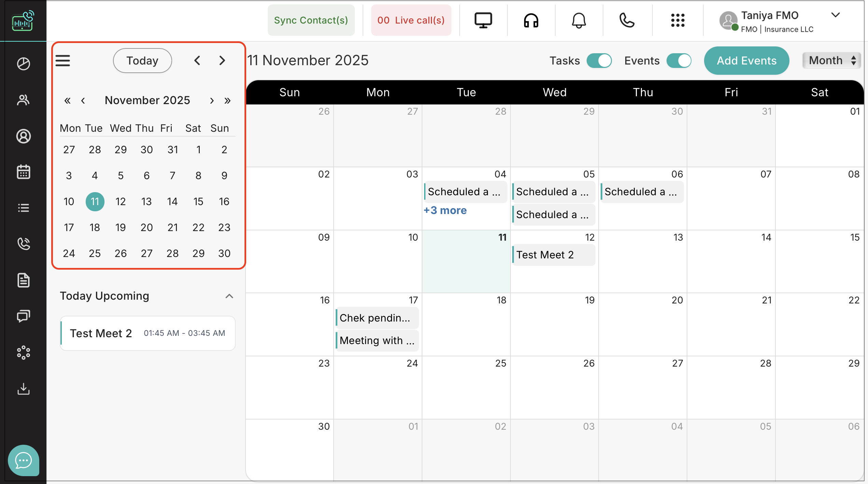Open the hamburger menu icon
This screenshot has width=868, height=484.
click(63, 61)
